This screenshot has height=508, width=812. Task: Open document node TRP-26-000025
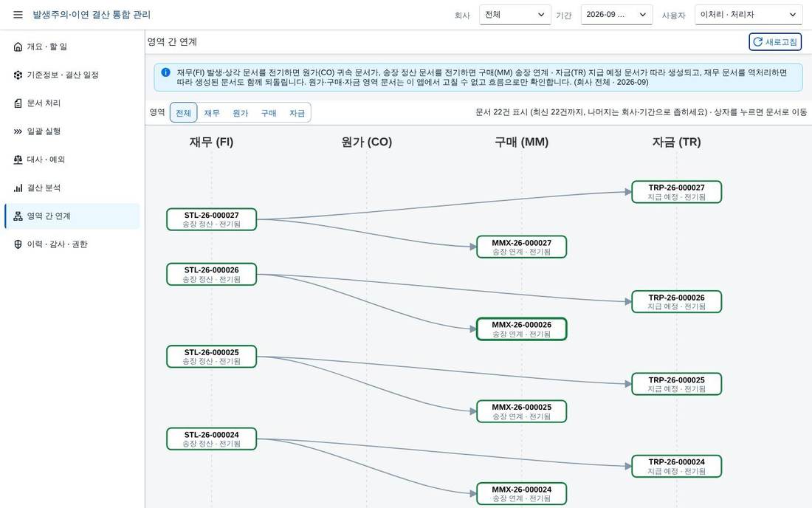tap(676, 384)
